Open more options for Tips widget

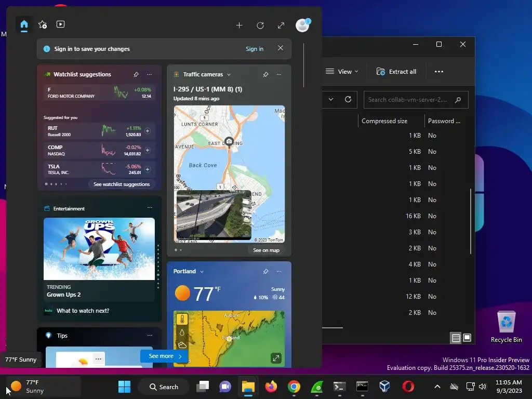coord(150,335)
